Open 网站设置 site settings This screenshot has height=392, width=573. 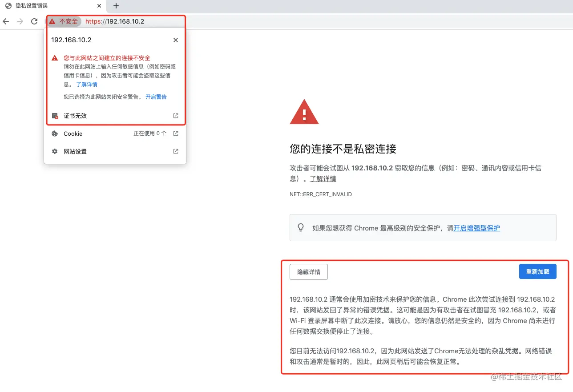coord(115,151)
